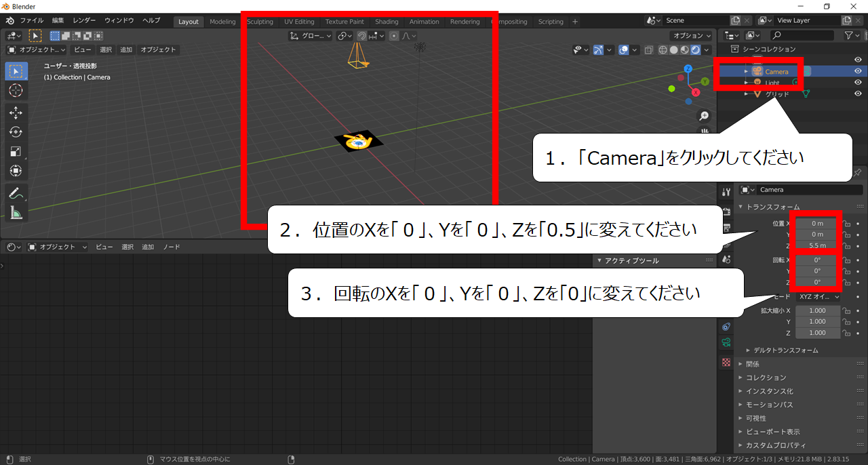
Task: Open the Texture properties tab (checker icon)
Action: (726, 363)
